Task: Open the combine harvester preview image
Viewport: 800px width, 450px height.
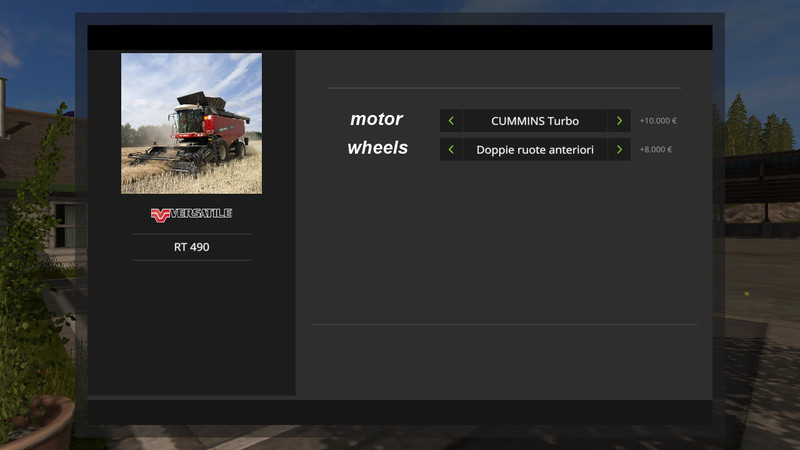Action: click(x=191, y=123)
